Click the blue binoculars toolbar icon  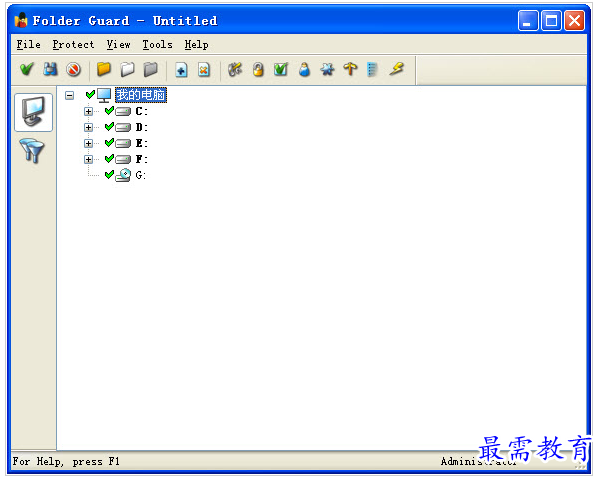click(x=50, y=69)
